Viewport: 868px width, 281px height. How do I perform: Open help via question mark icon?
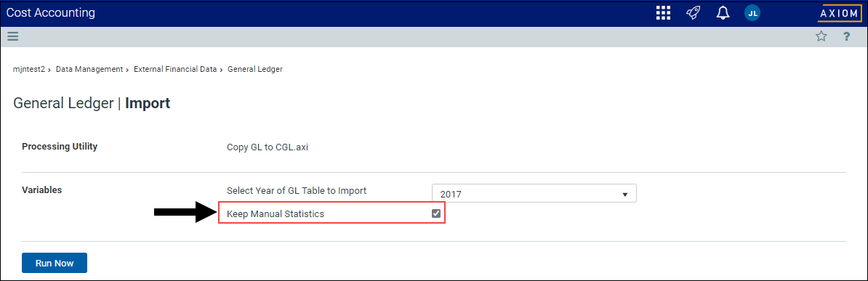846,36
